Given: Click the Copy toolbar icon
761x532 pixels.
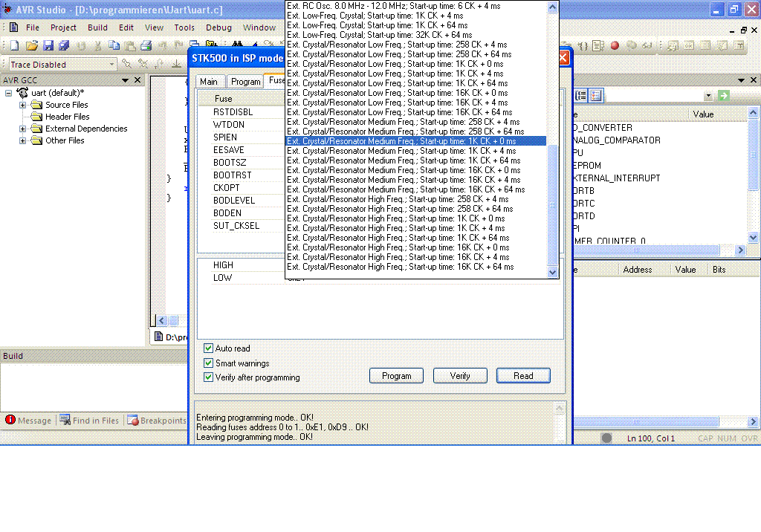Looking at the screenshot, I should [x=114, y=45].
